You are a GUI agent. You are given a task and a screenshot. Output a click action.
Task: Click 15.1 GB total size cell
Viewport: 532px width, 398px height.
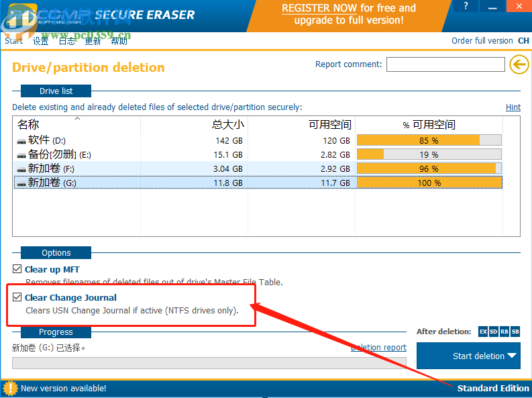coord(228,155)
